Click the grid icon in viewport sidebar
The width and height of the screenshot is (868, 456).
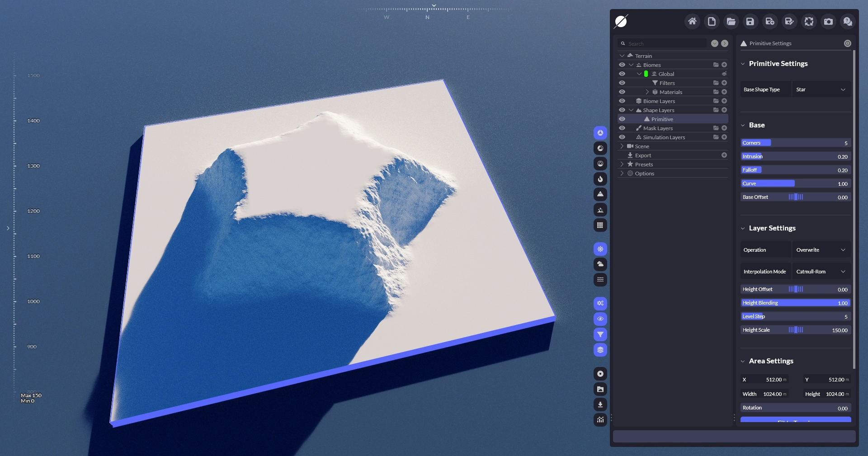tap(600, 225)
